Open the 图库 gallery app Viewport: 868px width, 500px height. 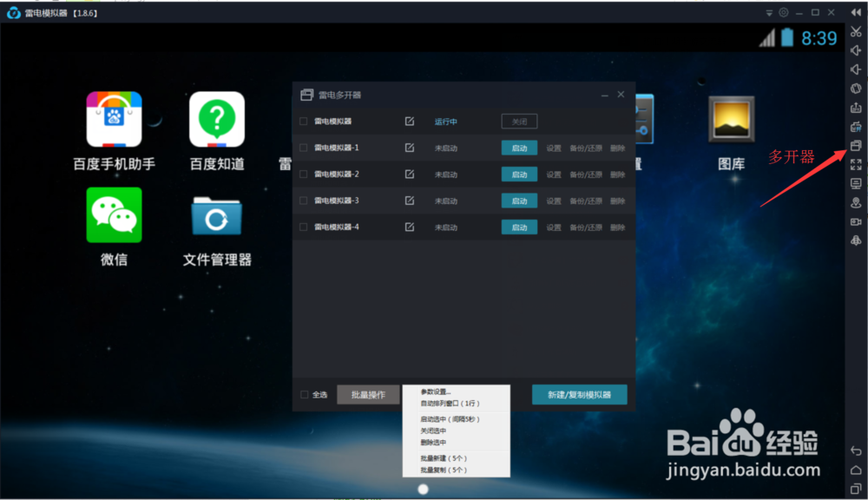tap(731, 133)
